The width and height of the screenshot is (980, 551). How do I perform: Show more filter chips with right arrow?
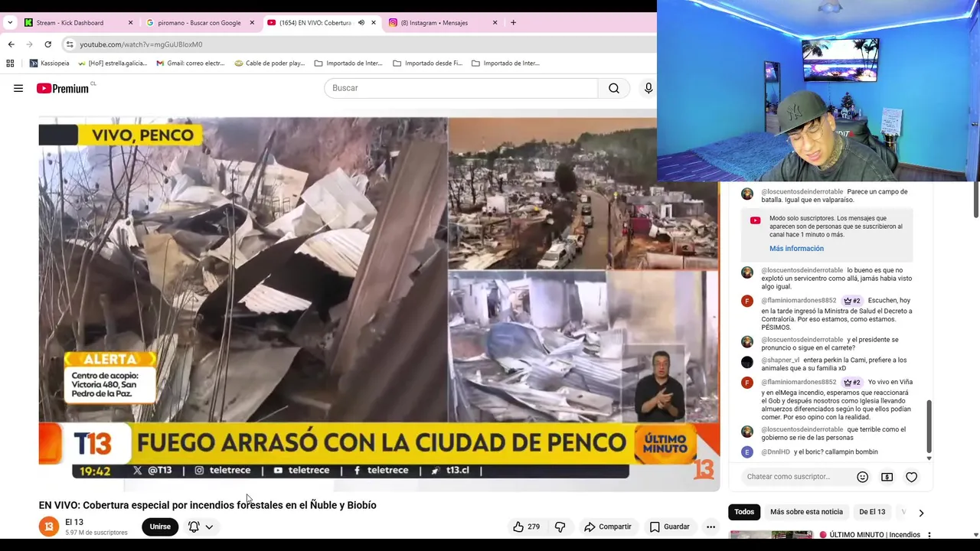(x=921, y=512)
